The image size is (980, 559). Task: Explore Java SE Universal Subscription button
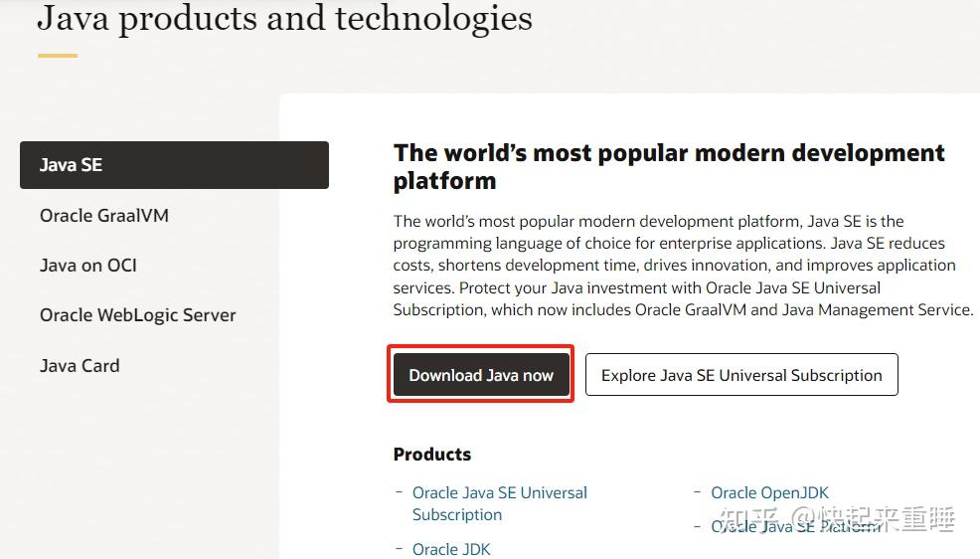[x=741, y=375]
